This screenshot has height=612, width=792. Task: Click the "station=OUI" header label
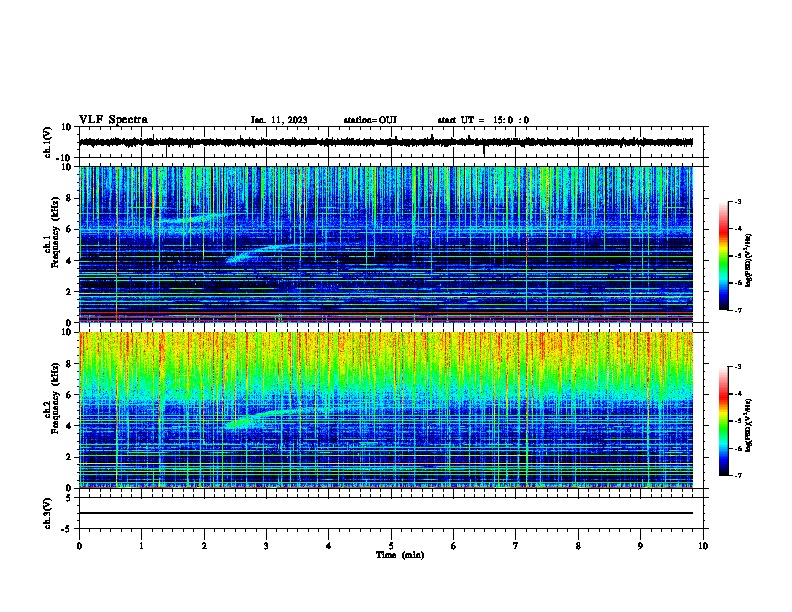click(x=370, y=120)
